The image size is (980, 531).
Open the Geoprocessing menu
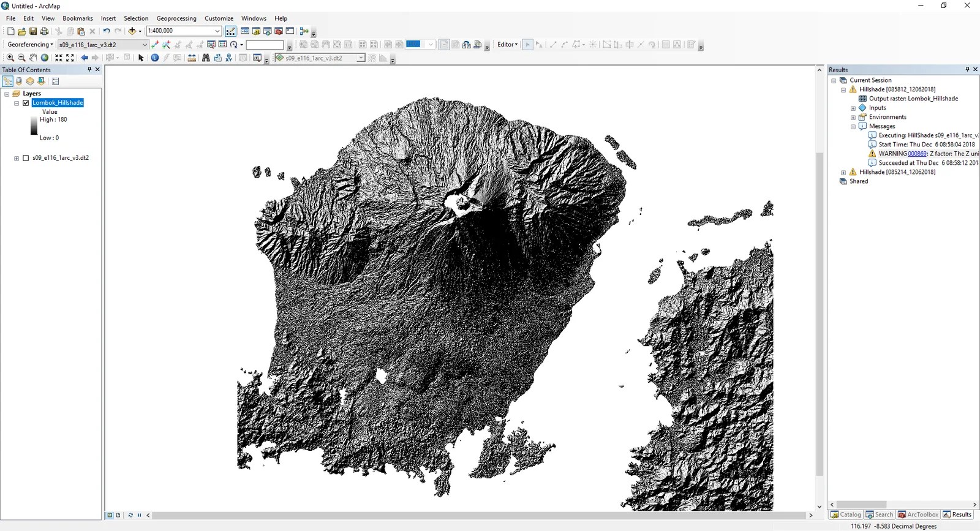[176, 18]
